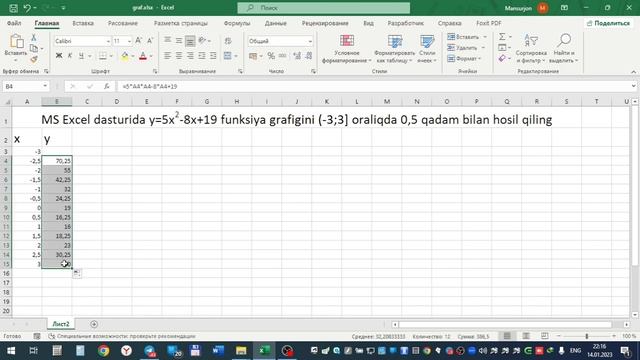
Task: Switch to the Формулы ribbon tab
Action: point(237,23)
